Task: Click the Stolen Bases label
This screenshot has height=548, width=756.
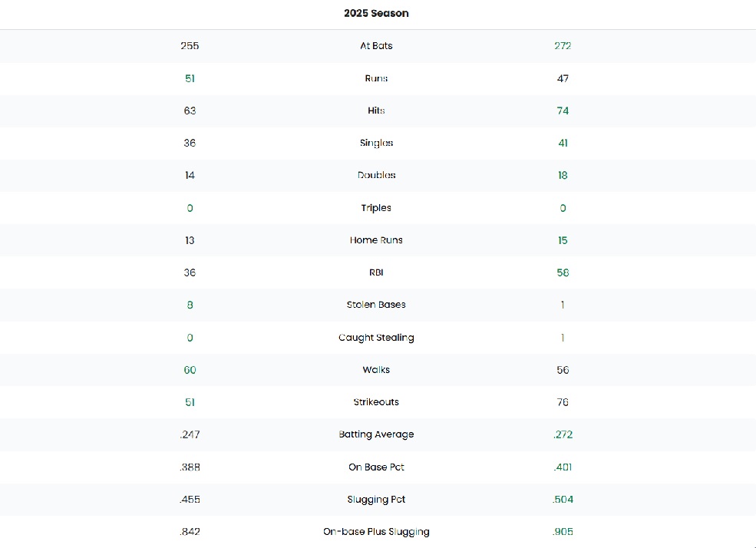Action: click(x=376, y=305)
